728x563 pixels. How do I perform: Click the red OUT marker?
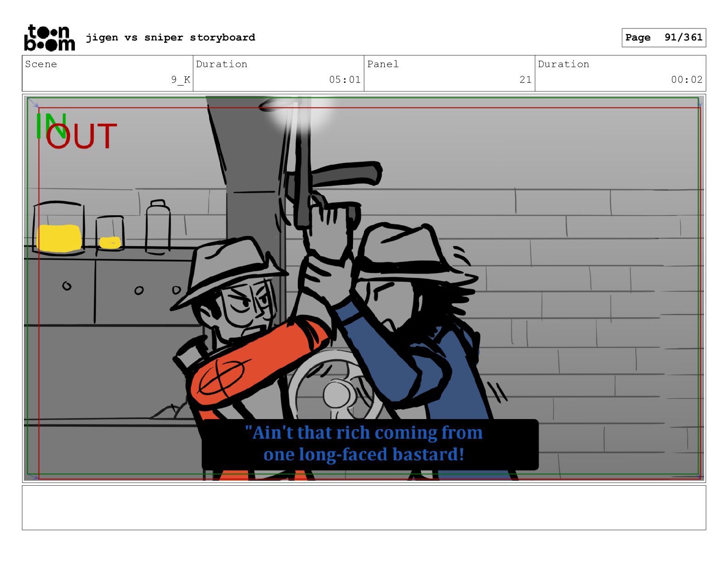(81, 136)
